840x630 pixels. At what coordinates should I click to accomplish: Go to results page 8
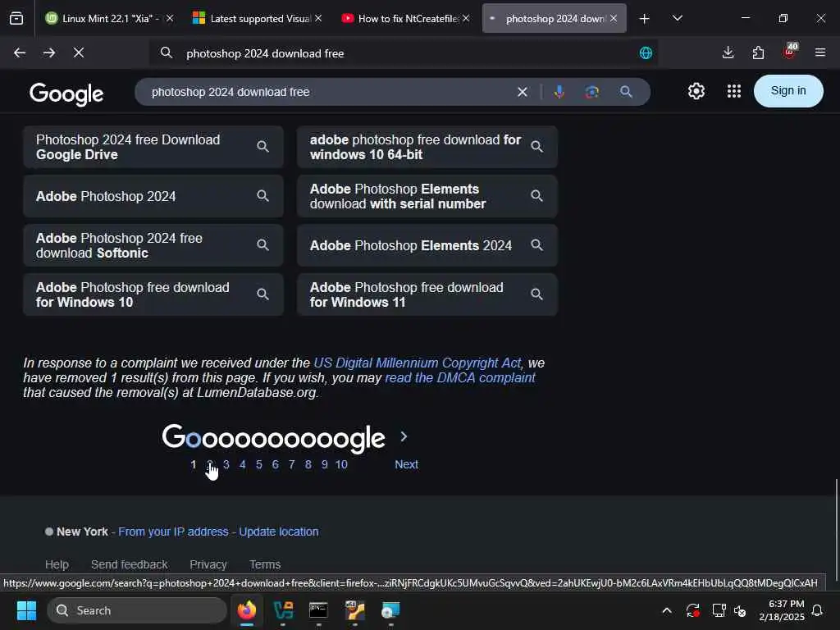click(x=308, y=464)
